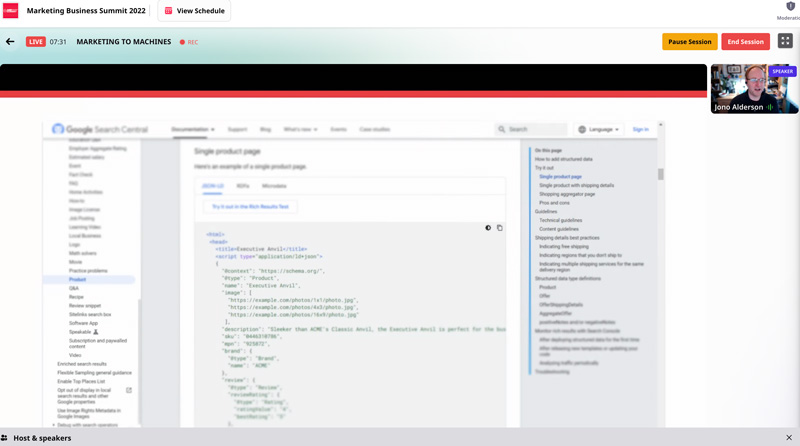Click the Search input field
Viewport: 800px width, 446px height.
[x=531, y=130]
